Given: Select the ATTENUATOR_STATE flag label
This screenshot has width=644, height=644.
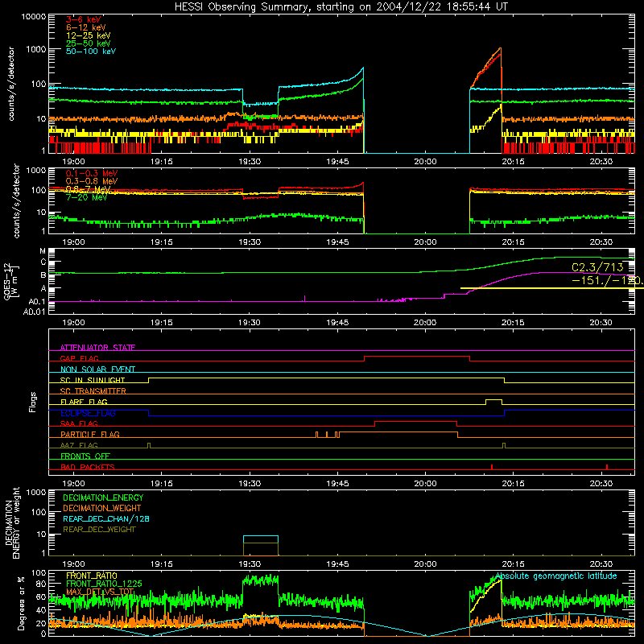Looking at the screenshot, I should coord(97,348).
